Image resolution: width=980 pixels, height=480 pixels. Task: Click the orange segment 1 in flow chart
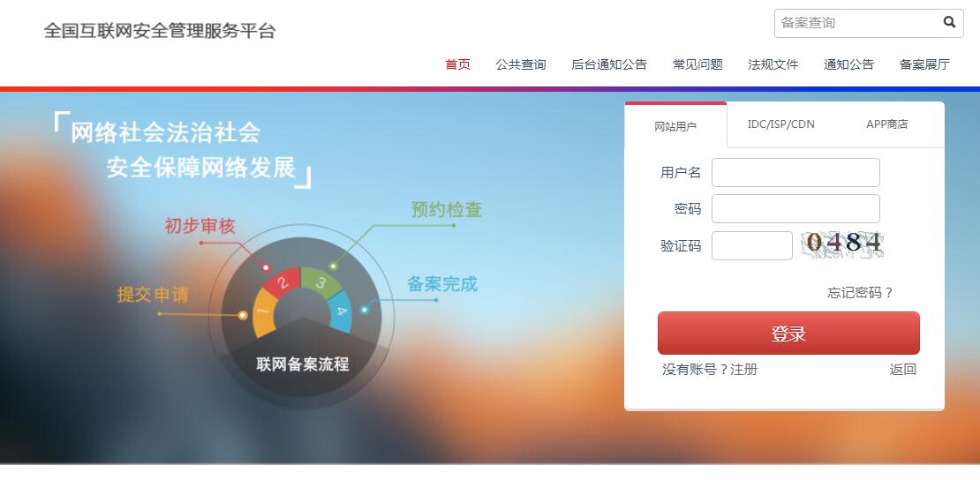(264, 314)
